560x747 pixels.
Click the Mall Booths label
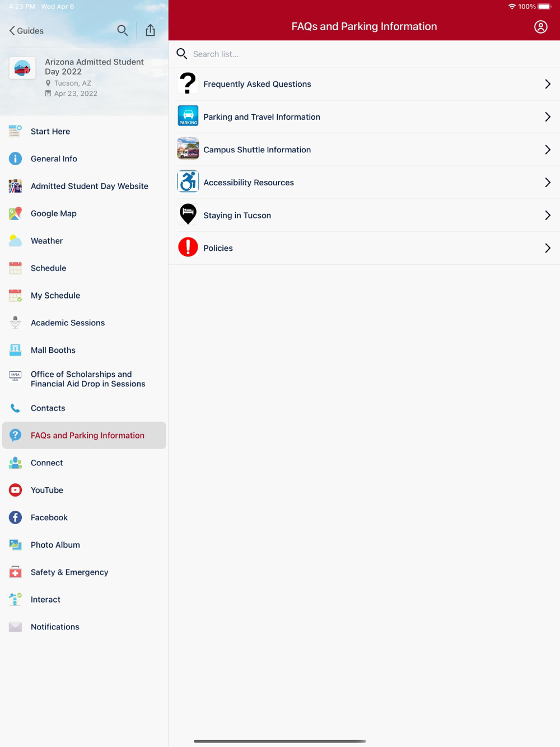(x=53, y=351)
